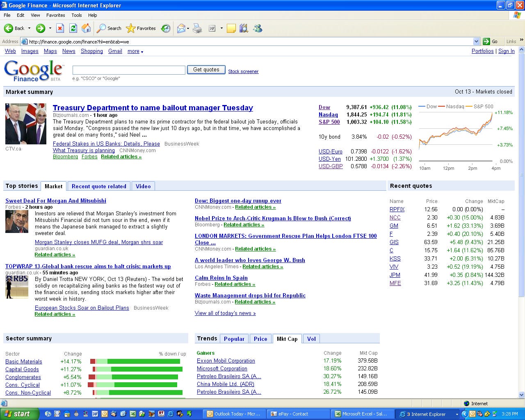The image size is (525, 420).
Task: Open the Search pane magnifier button
Action: 109,28
